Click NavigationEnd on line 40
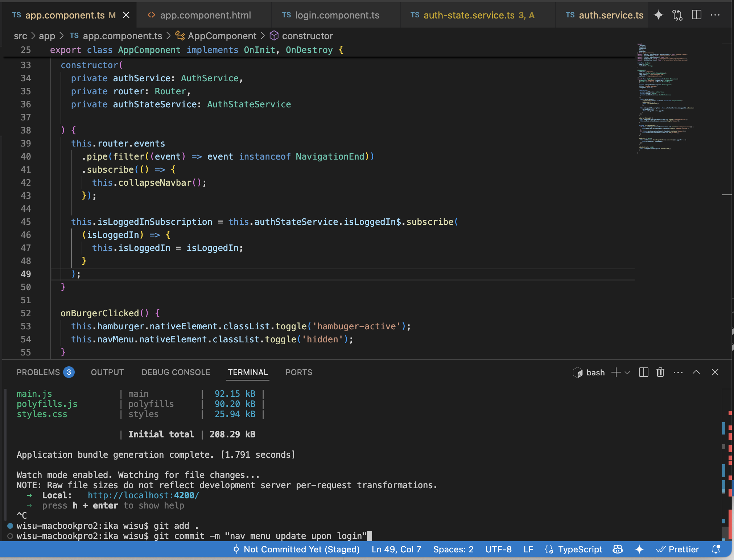The image size is (734, 560). click(x=330, y=156)
